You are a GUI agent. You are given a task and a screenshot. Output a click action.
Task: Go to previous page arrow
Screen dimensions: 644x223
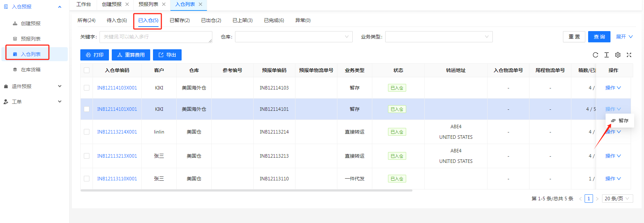coord(580,199)
